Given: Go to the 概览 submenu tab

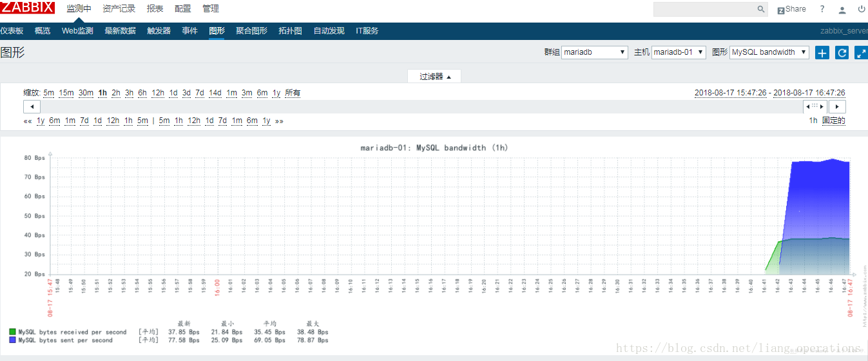Looking at the screenshot, I should pos(43,31).
